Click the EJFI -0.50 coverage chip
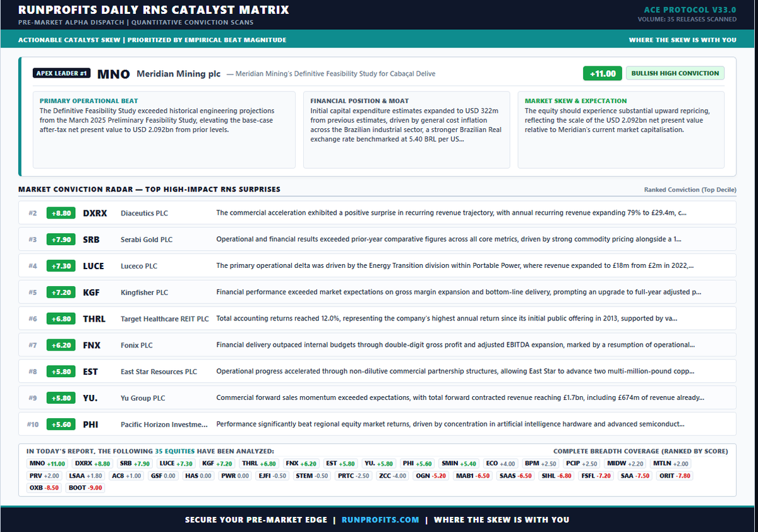The width and height of the screenshot is (758, 532). (x=272, y=476)
